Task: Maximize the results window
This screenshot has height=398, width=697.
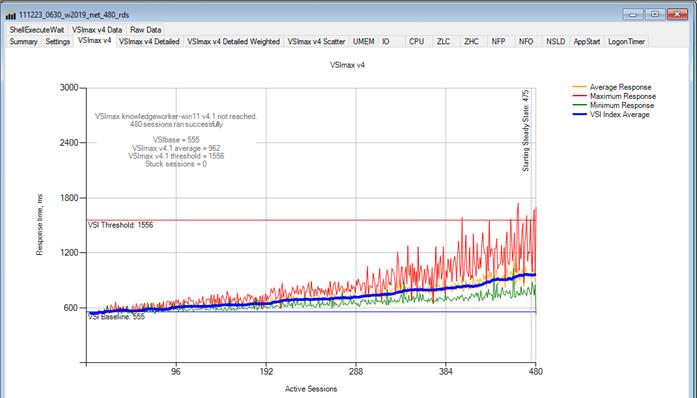Action: pos(655,14)
